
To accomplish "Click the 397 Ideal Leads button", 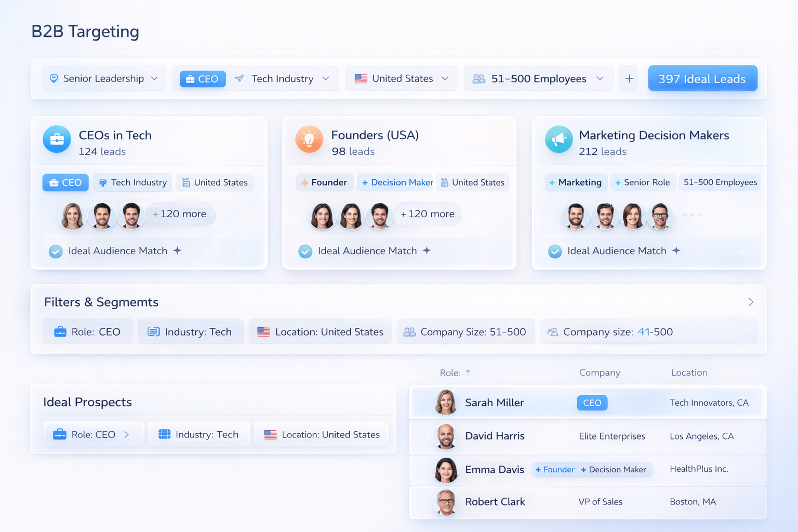I will click(x=702, y=78).
